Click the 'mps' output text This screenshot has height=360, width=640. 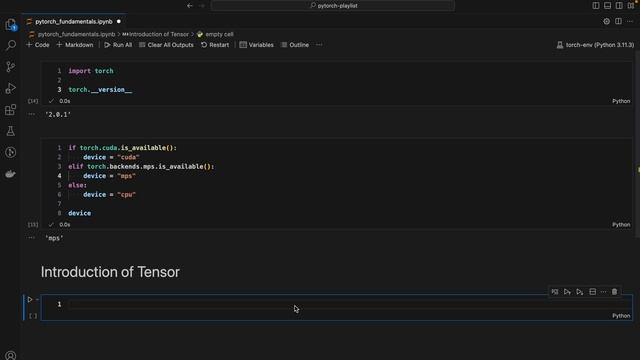click(x=54, y=238)
